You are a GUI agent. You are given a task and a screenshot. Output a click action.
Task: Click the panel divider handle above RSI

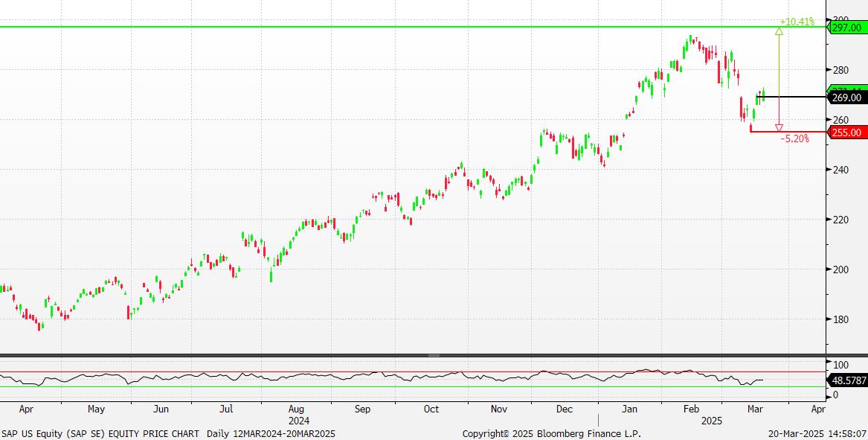pos(434,355)
